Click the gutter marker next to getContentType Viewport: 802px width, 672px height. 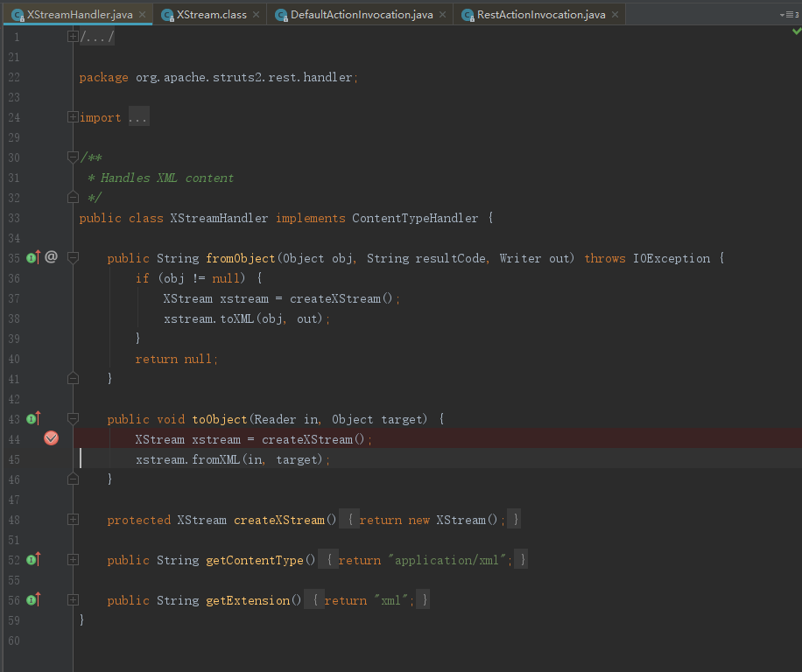point(33,559)
